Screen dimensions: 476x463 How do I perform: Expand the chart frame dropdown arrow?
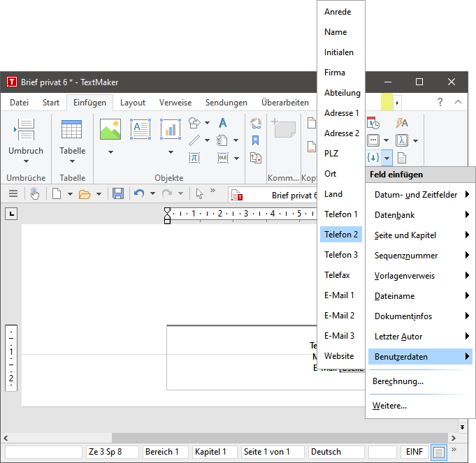[171, 152]
